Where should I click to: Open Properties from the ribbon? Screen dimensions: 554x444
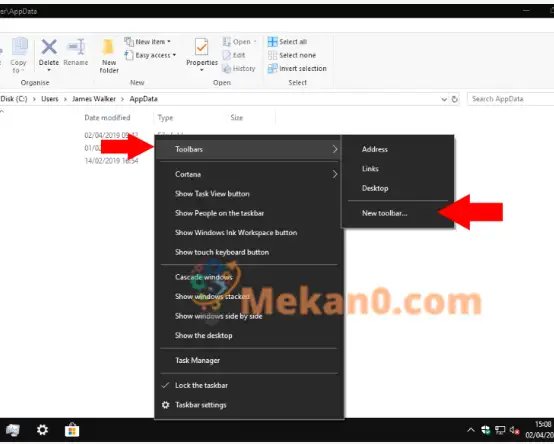pos(202,55)
